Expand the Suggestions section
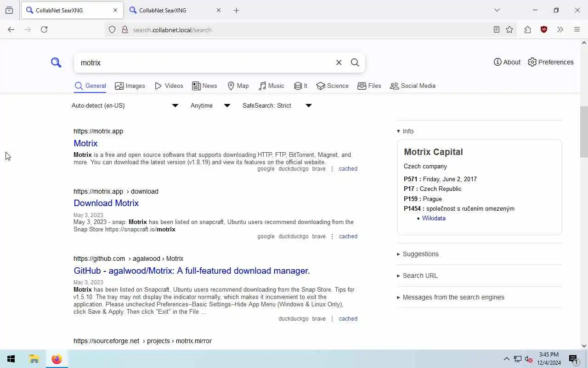 coord(418,254)
